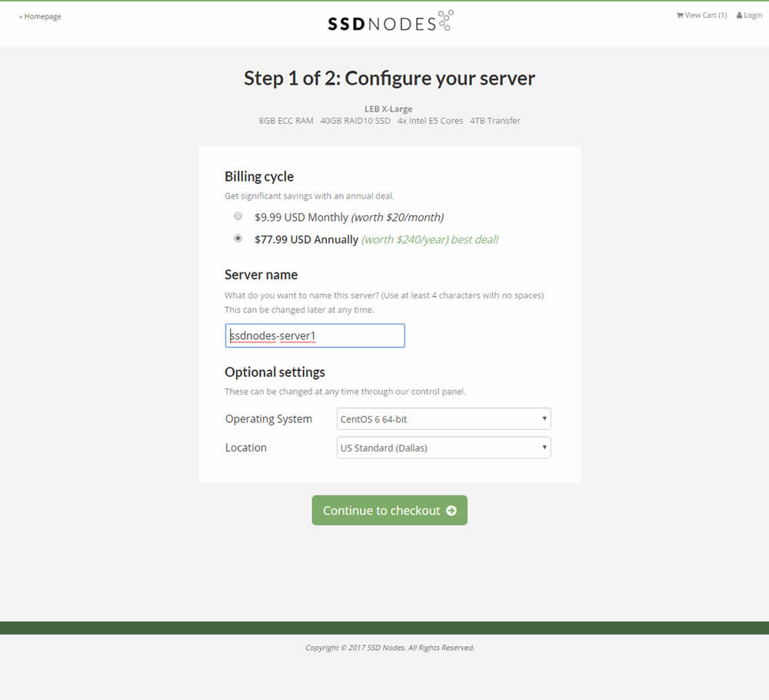Go back via the Homepage link
The height and width of the screenshot is (700, 769).
tap(41, 16)
